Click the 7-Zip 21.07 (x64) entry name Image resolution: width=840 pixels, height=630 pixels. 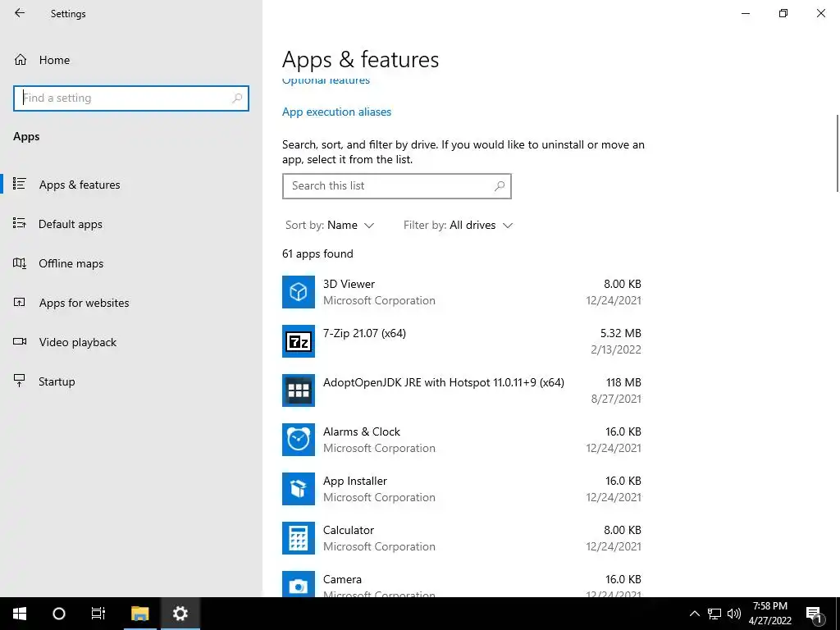364,333
